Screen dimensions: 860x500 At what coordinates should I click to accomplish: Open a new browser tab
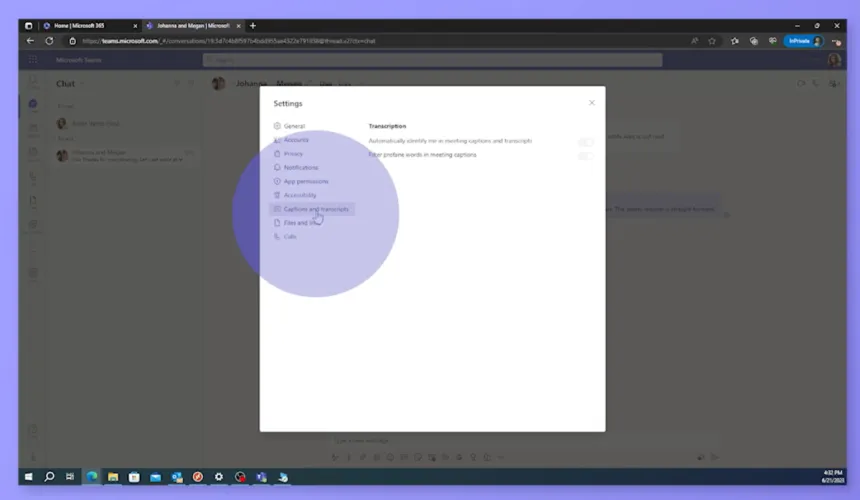[x=253, y=25]
